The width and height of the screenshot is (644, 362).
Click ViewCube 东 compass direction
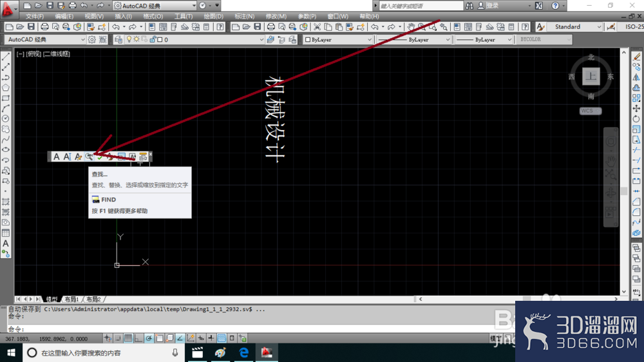click(611, 77)
